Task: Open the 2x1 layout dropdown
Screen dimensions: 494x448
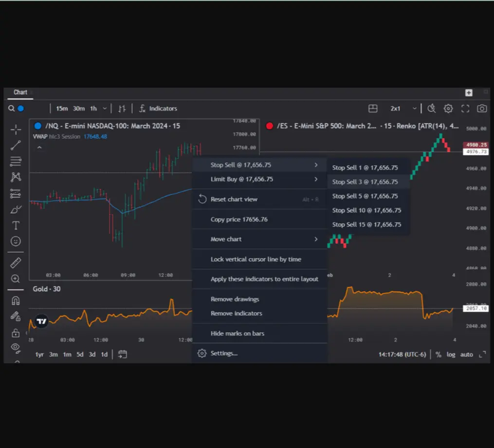Action: [x=414, y=109]
